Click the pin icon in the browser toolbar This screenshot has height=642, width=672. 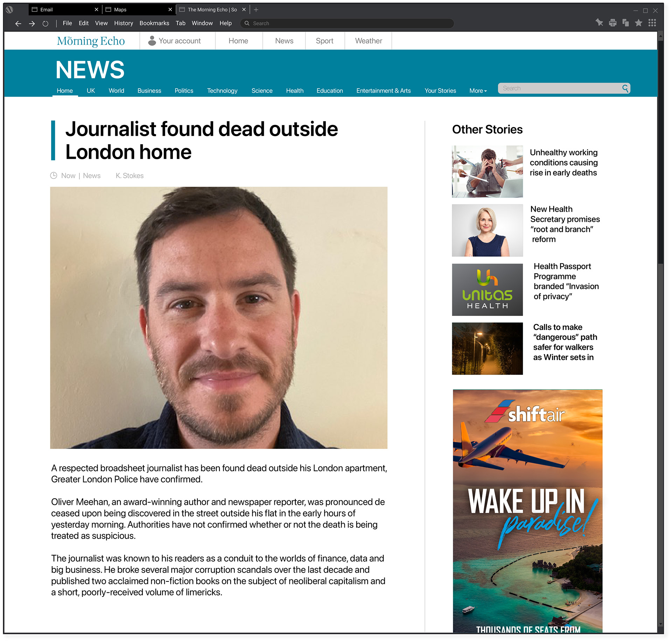point(599,23)
